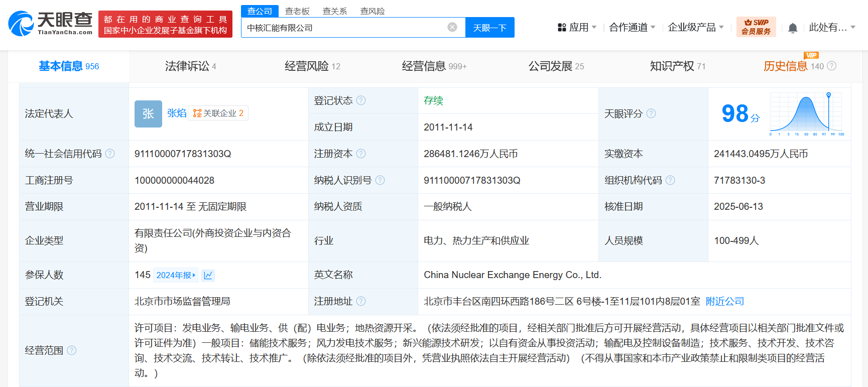Open the notification bell
868x387 pixels.
coord(793,28)
